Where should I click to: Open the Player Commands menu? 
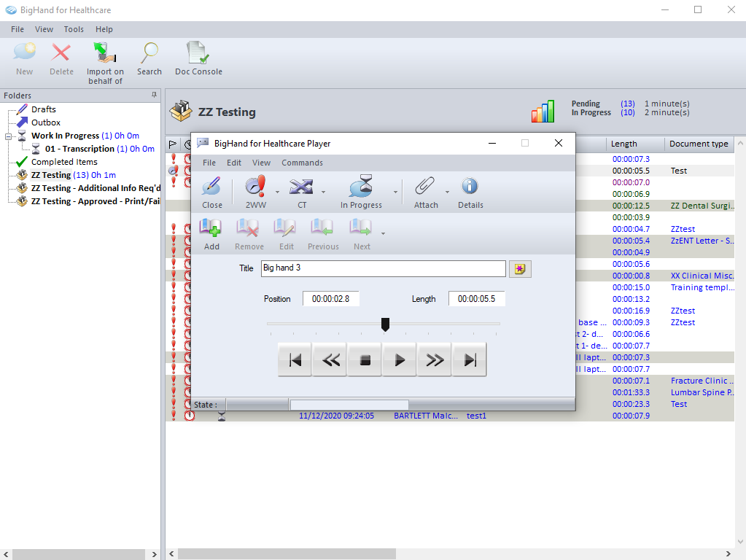pos(302,163)
